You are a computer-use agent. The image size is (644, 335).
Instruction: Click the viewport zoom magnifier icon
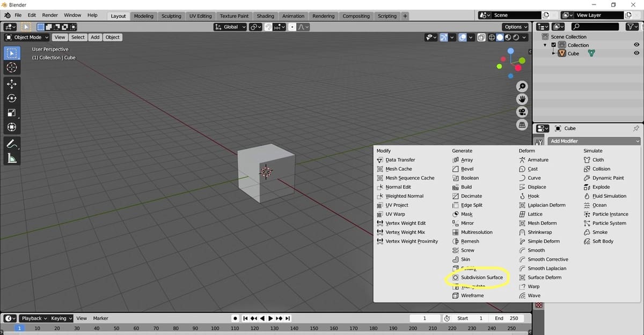tap(522, 87)
